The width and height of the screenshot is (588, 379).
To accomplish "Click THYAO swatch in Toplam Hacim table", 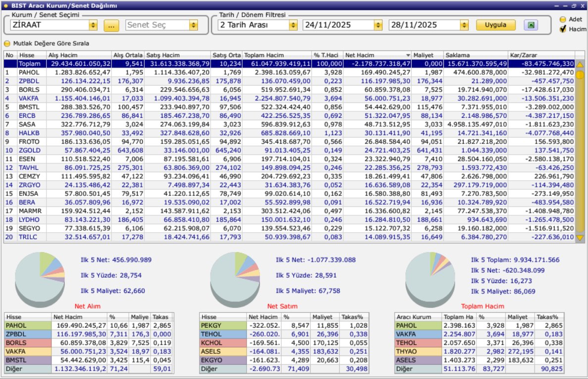I will pyautogui.click(x=418, y=351).
